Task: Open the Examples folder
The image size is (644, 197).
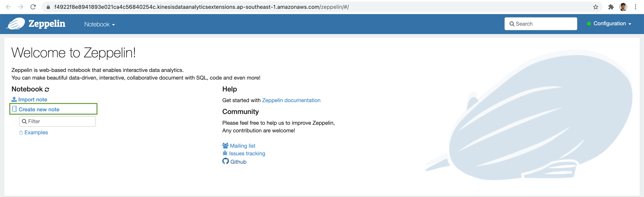Action: (36, 132)
